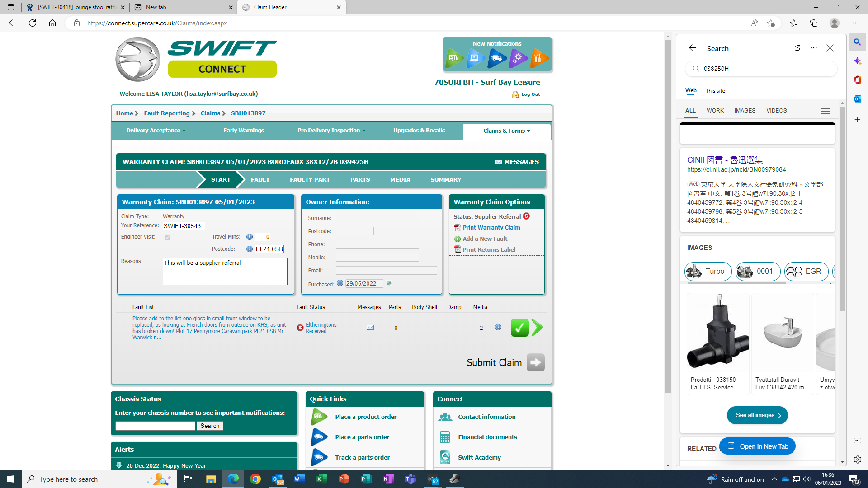Open the fault messages envelope icon
868x488 pixels.
pos(370,328)
